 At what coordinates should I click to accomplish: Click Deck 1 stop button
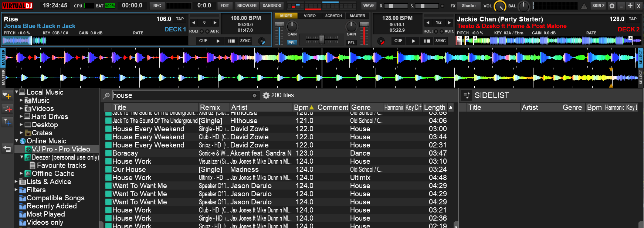pyautogui.click(x=231, y=41)
